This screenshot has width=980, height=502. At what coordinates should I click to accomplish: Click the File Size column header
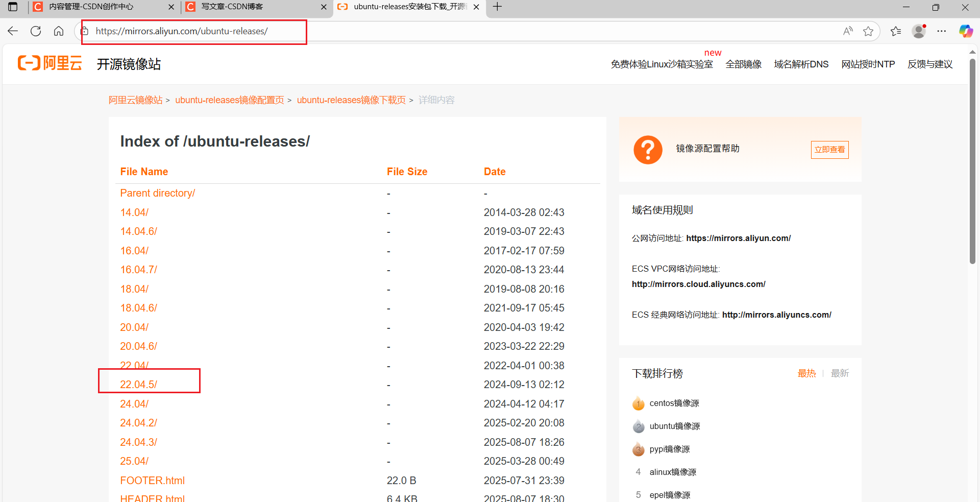pos(407,172)
